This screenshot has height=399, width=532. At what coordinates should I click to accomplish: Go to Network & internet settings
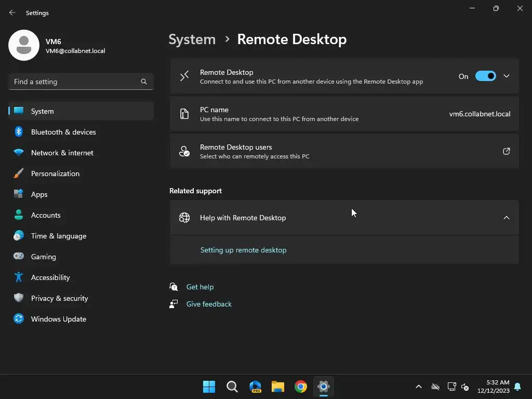81,153
